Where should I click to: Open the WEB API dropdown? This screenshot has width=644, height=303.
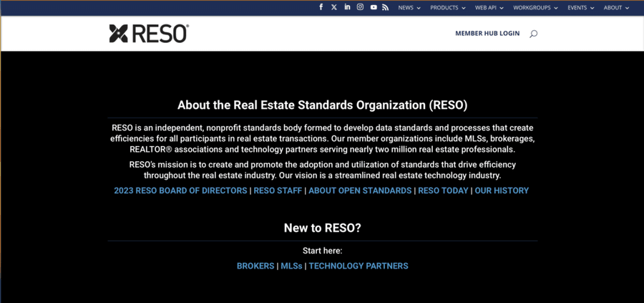tap(489, 8)
